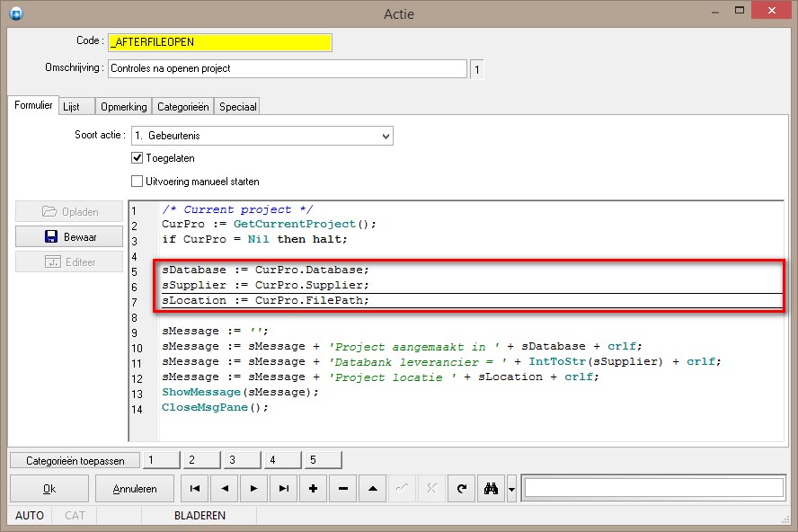The image size is (798, 532).
Task: Click the refresh record icon
Action: [x=462, y=489]
